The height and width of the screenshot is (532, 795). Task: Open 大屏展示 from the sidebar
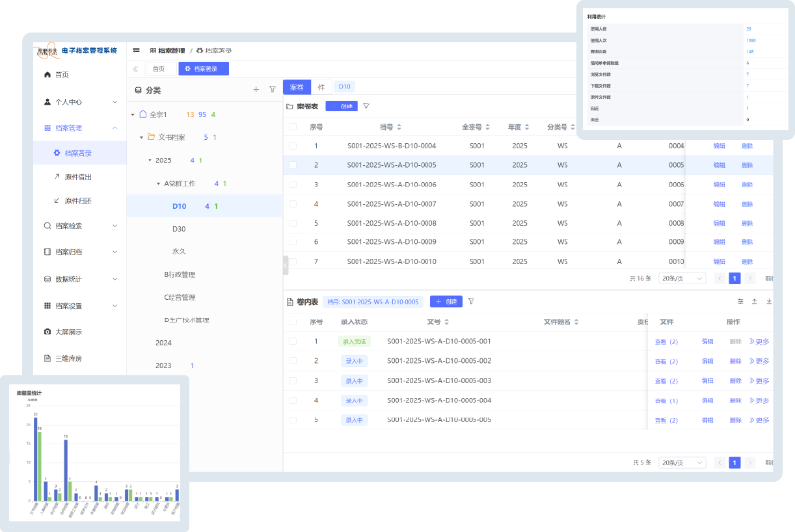tap(68, 332)
